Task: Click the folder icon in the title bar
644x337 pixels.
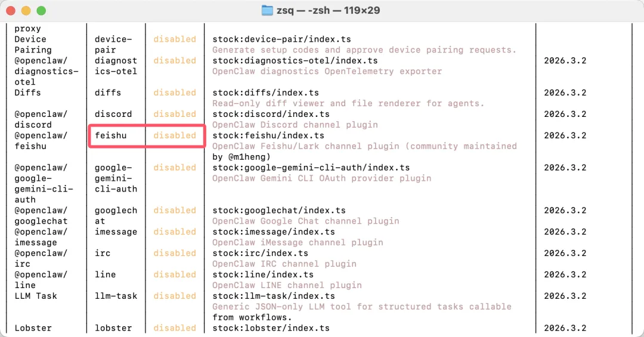Action: [268, 10]
